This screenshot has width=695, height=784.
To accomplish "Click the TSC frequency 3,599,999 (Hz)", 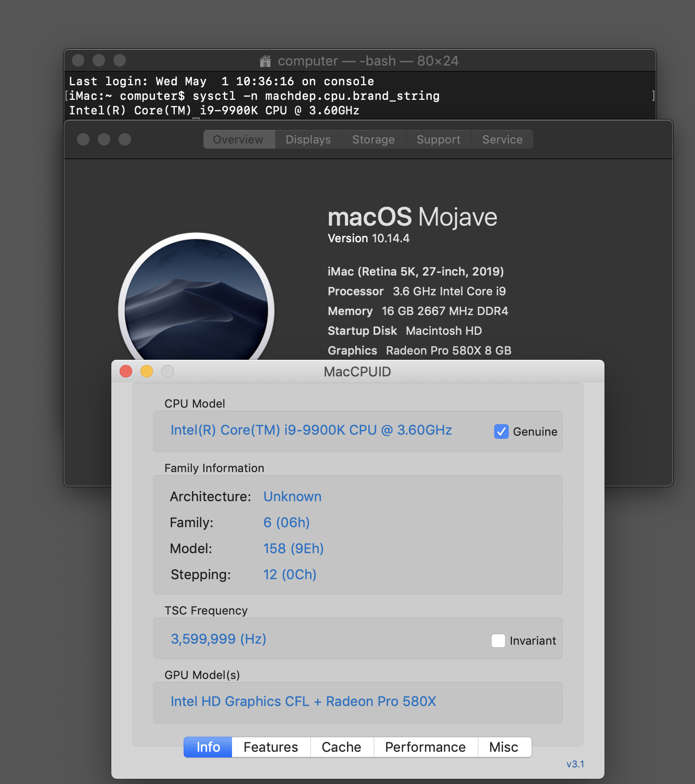I will click(218, 639).
